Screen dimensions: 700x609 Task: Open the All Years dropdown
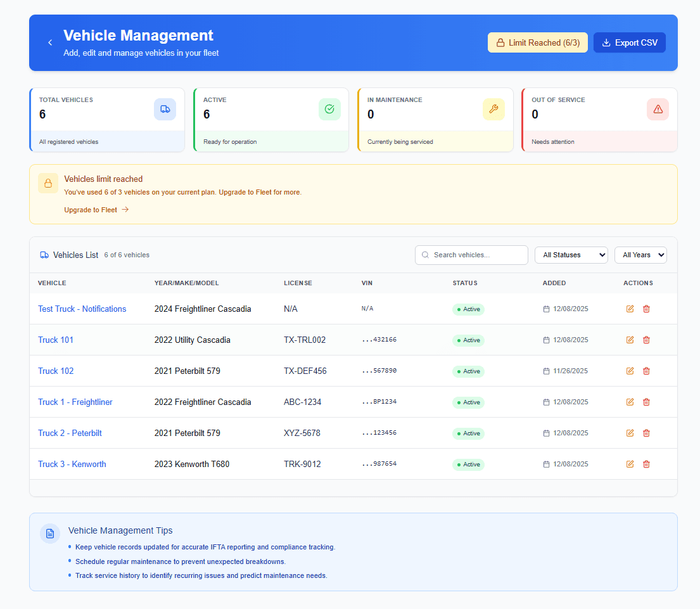click(x=640, y=255)
